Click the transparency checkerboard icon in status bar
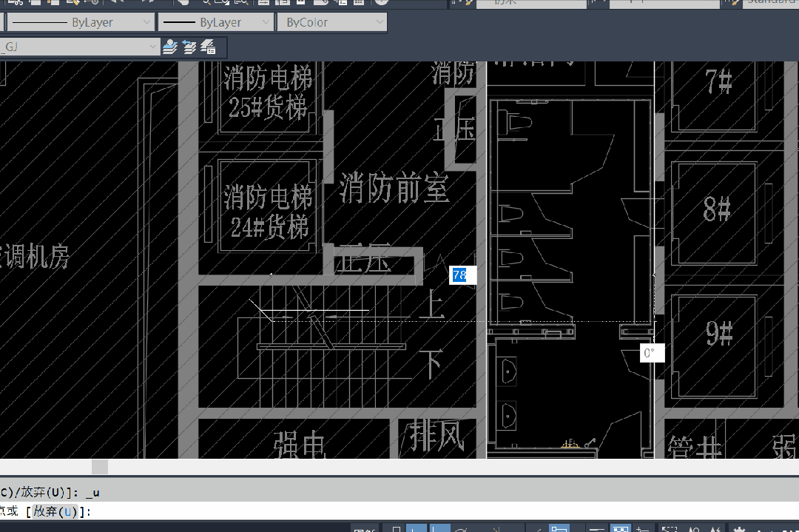The image size is (799, 532). [x=620, y=530]
